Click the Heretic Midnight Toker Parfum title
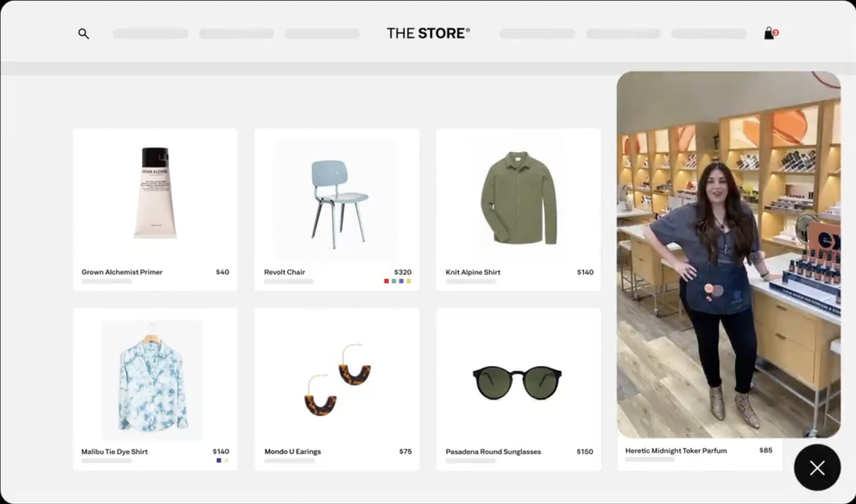Viewport: 856px width, 504px height. tap(676, 451)
